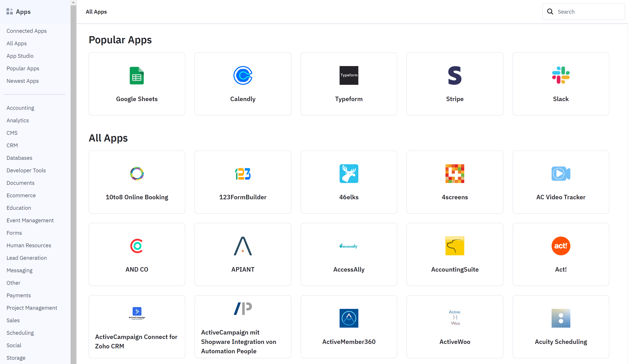Filter by Lead Generation
The image size is (628, 364).
27,258
